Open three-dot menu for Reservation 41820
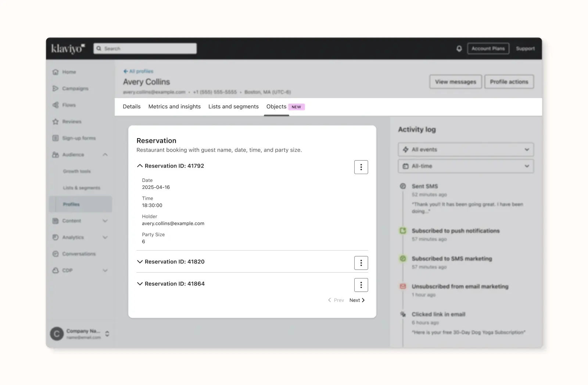 tap(361, 263)
